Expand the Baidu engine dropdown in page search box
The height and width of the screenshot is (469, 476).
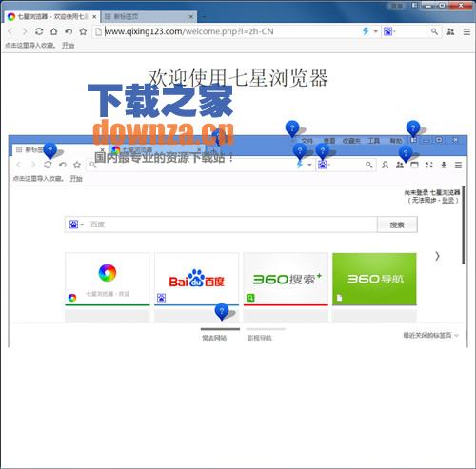point(76,225)
